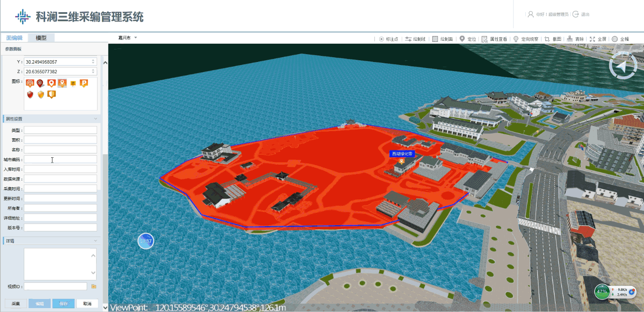Pick the orange P parking marker icon

pyautogui.click(x=84, y=83)
